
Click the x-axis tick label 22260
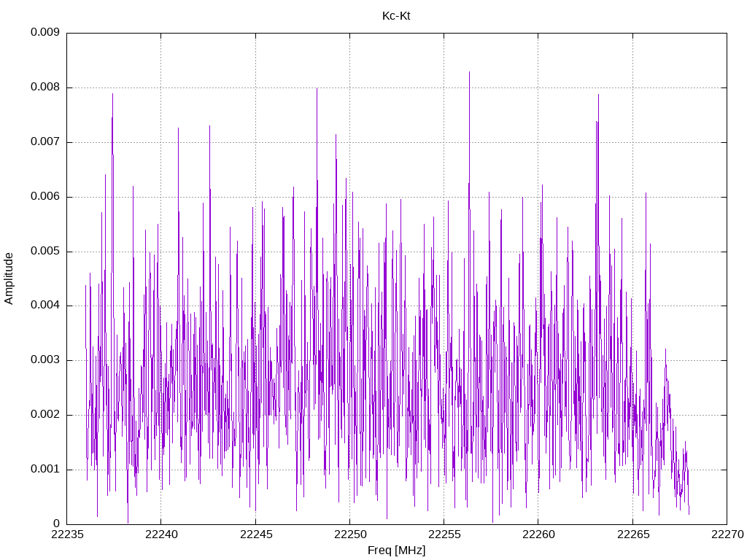tap(539, 534)
